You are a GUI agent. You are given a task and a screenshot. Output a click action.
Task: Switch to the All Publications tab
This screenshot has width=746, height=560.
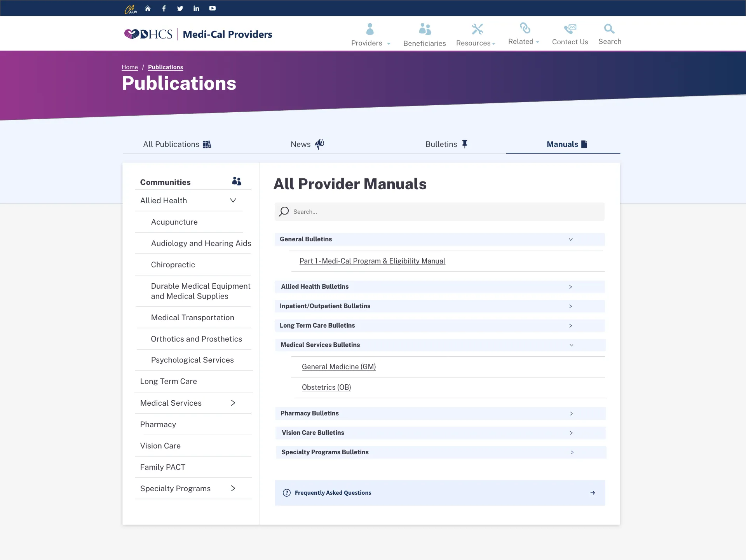pos(177,144)
